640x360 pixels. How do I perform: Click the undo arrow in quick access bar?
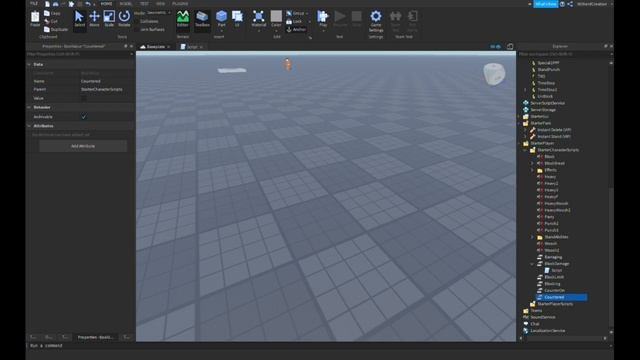[x=88, y=4]
